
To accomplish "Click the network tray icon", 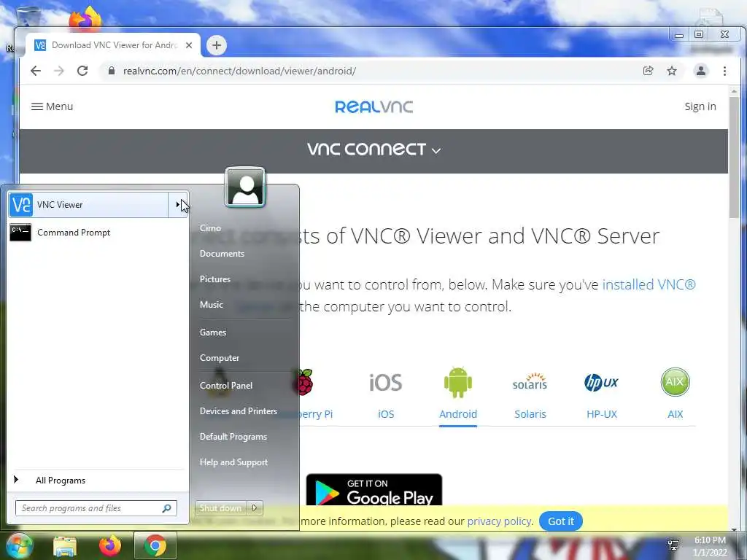I will (x=673, y=545).
